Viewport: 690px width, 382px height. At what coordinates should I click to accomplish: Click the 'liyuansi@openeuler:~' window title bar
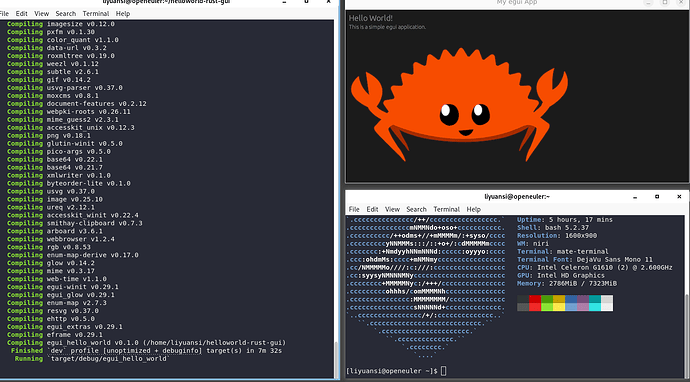tap(517, 197)
